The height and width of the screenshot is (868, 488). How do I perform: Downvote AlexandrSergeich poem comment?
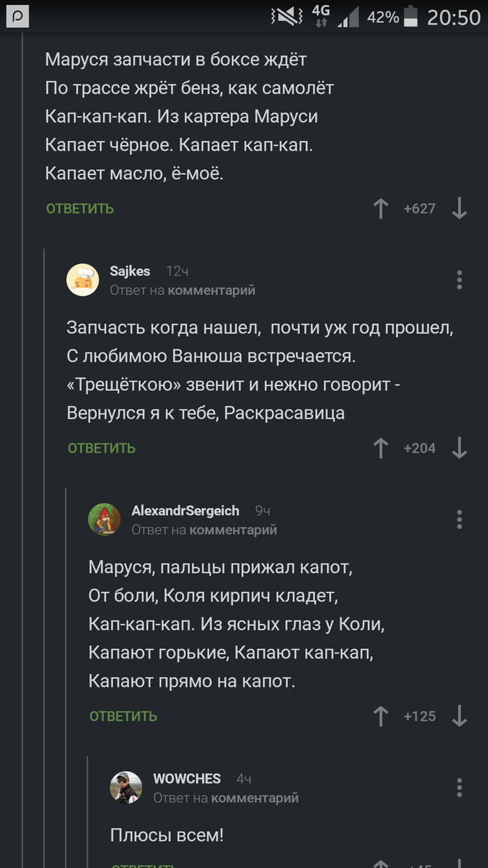point(459,716)
